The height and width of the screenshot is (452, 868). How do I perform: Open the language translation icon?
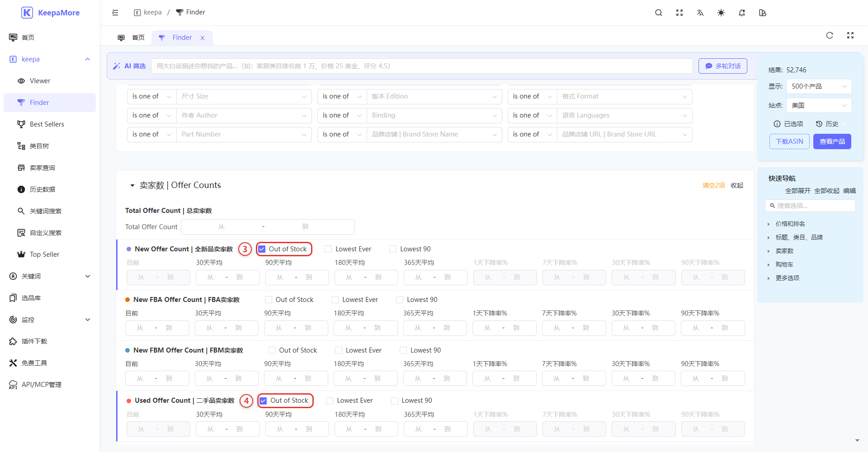pos(700,13)
